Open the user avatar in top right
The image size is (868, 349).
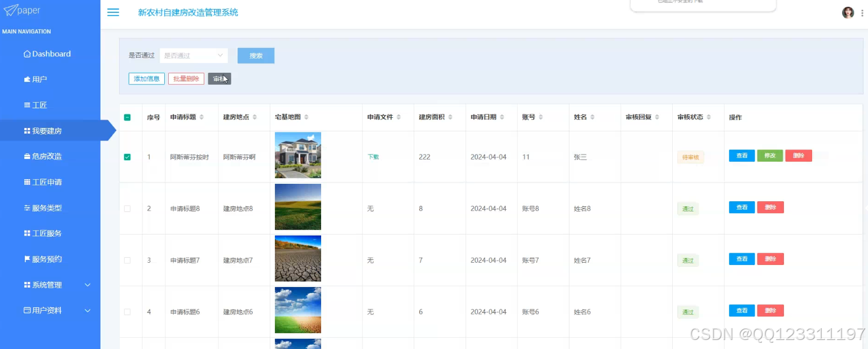click(x=848, y=12)
